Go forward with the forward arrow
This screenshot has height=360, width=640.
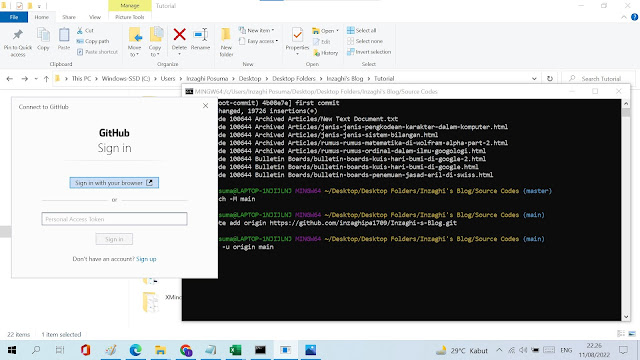[24, 79]
